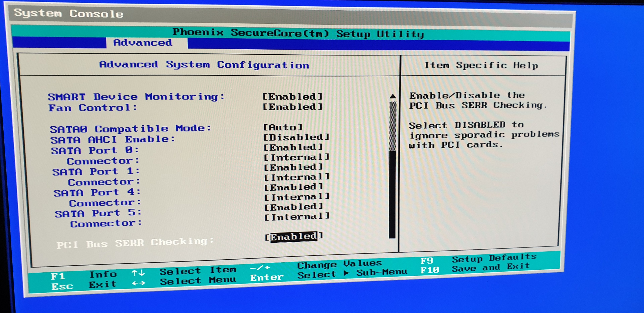Screen dimensions: 644x313
Task: Open SATA0 Compatible Mode Auto option
Action: coord(283,127)
